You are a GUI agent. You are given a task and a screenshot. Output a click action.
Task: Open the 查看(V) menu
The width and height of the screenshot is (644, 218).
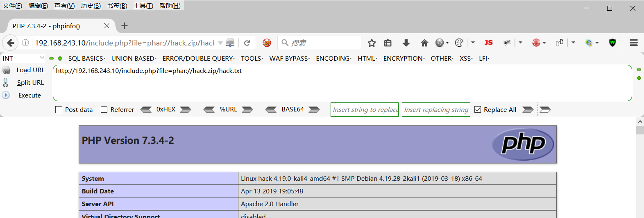[x=65, y=5]
